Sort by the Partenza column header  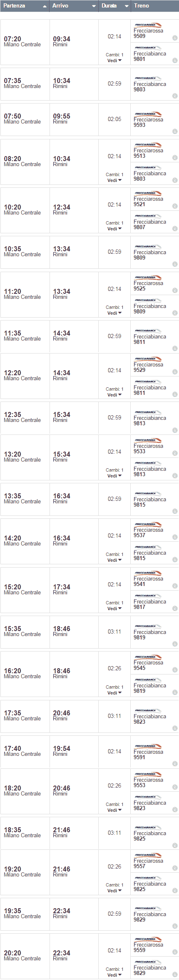[25, 6]
